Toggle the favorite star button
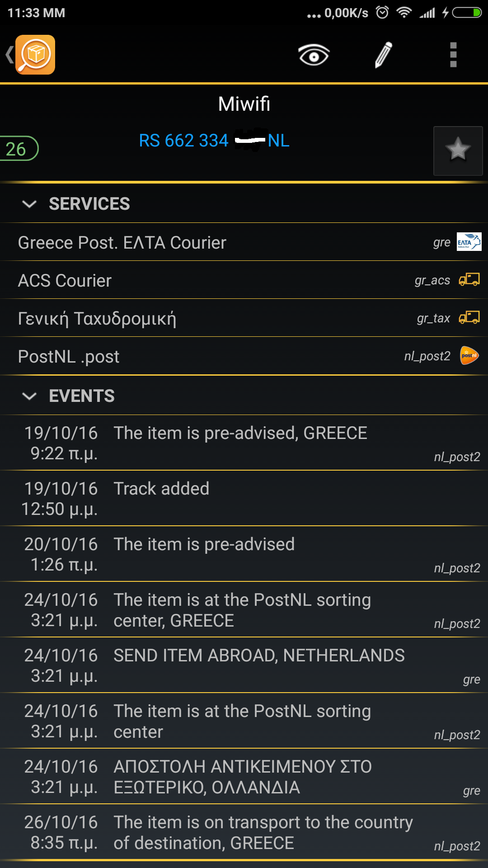488x868 pixels. [x=458, y=151]
